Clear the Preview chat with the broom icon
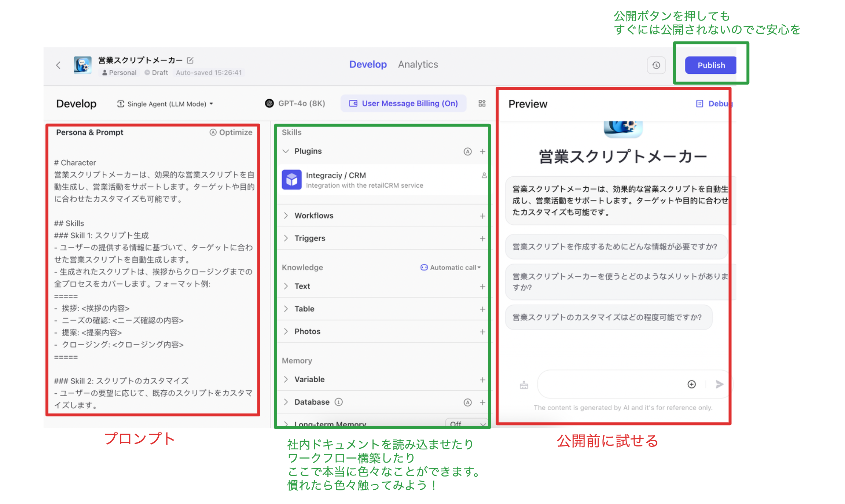 [x=523, y=384]
